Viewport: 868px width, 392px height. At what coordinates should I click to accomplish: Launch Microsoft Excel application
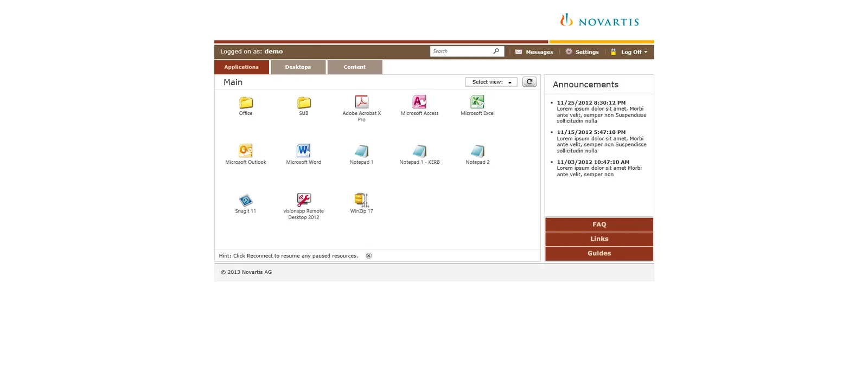(477, 102)
